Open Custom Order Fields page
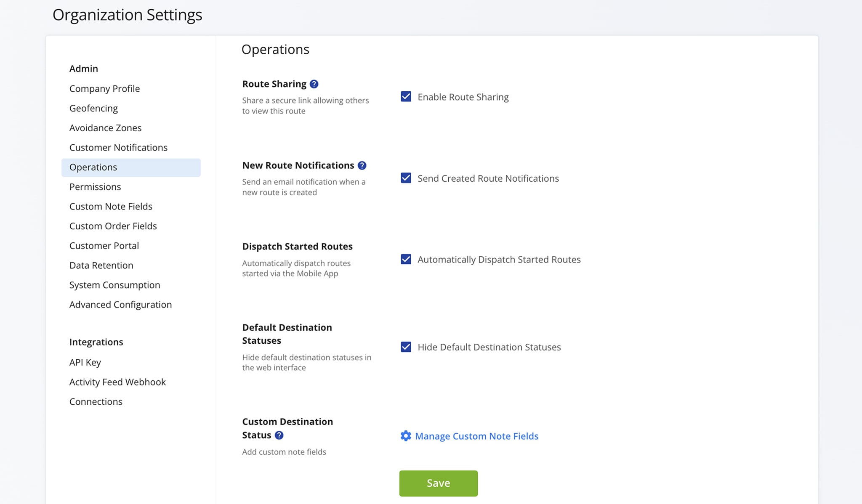The image size is (862, 504). 113,226
